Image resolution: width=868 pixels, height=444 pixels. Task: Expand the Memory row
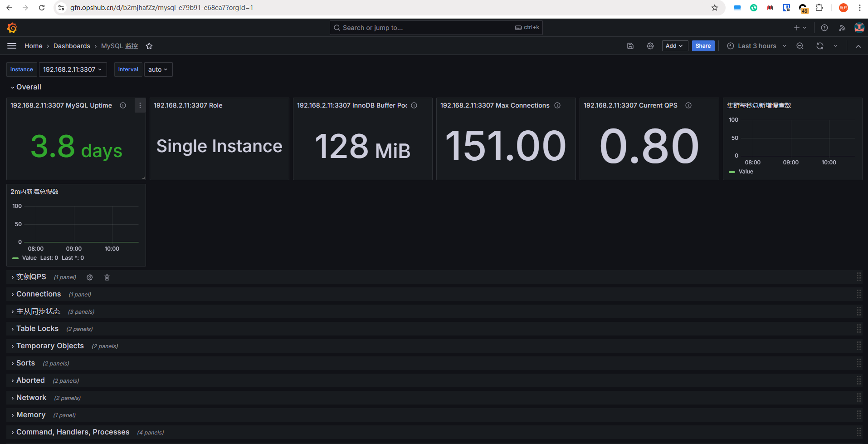[x=28, y=415]
